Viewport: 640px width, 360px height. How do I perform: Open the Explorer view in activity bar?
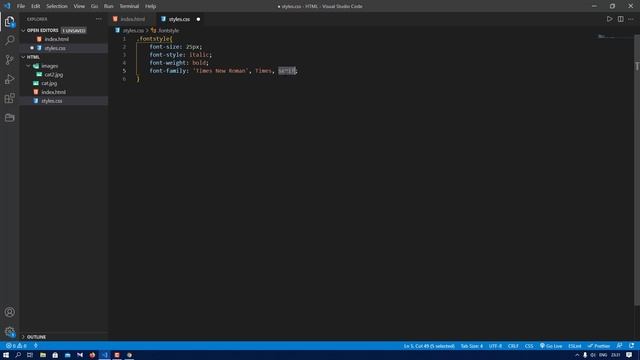(x=9, y=21)
